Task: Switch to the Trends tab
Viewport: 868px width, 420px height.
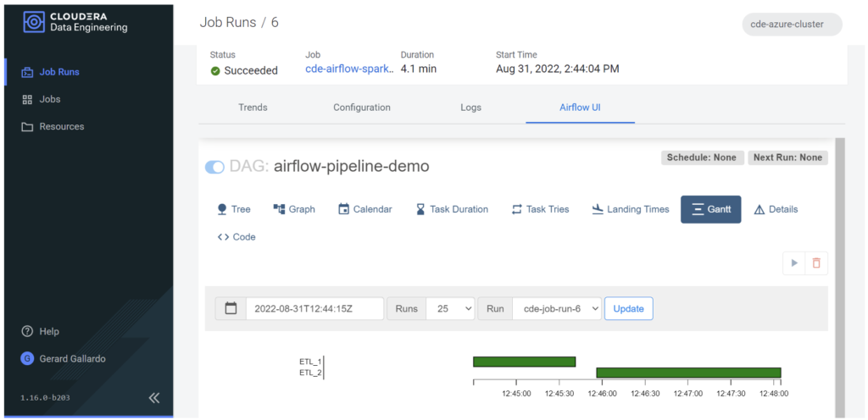Action: 253,108
